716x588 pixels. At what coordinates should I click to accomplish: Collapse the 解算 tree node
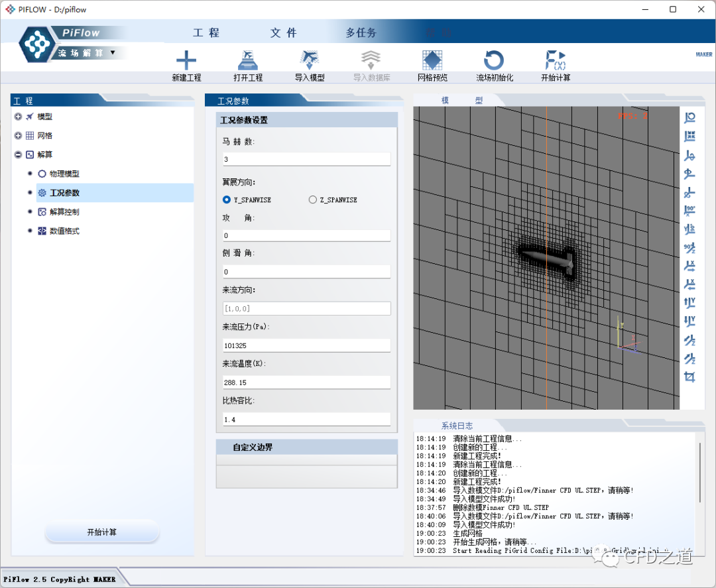point(18,154)
